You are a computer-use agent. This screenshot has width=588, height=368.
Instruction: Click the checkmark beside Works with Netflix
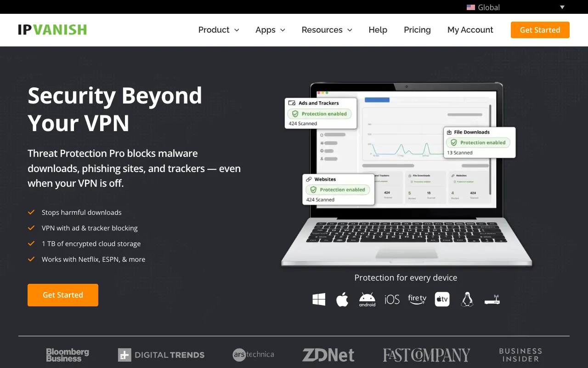coord(31,259)
